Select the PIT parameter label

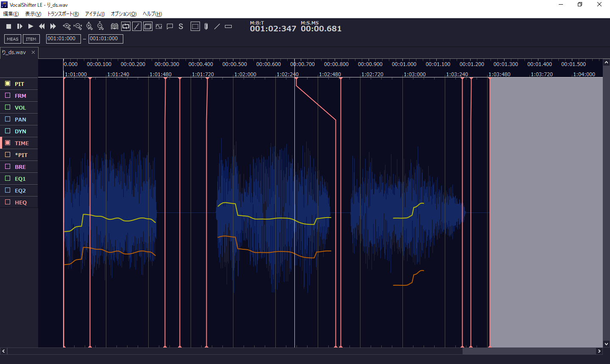tap(19, 84)
